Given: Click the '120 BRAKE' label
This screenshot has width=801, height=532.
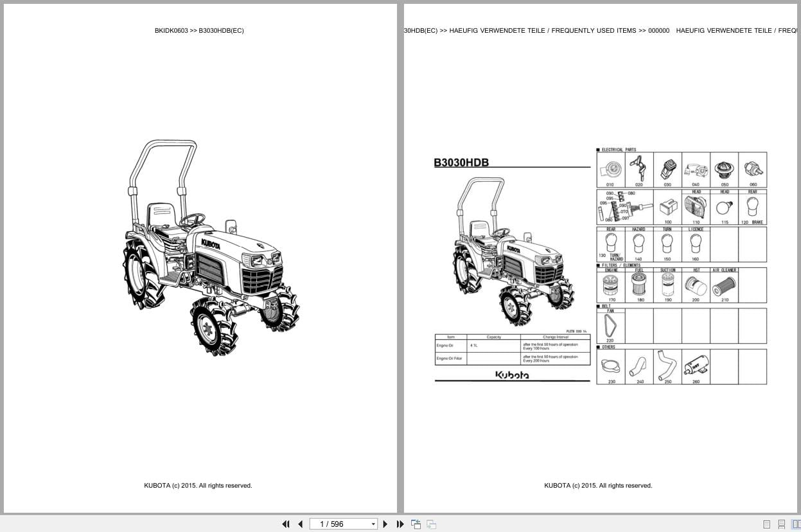Looking at the screenshot, I should [752, 222].
